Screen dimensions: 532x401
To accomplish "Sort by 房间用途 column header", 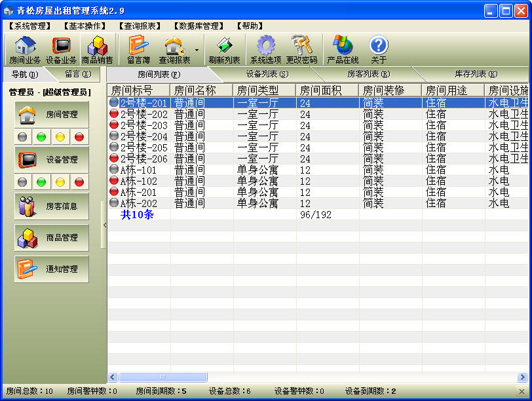I will coord(453,90).
